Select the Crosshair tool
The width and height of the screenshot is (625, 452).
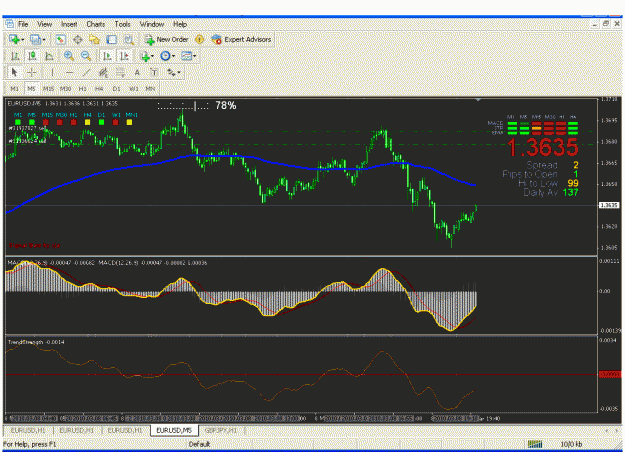(x=31, y=73)
